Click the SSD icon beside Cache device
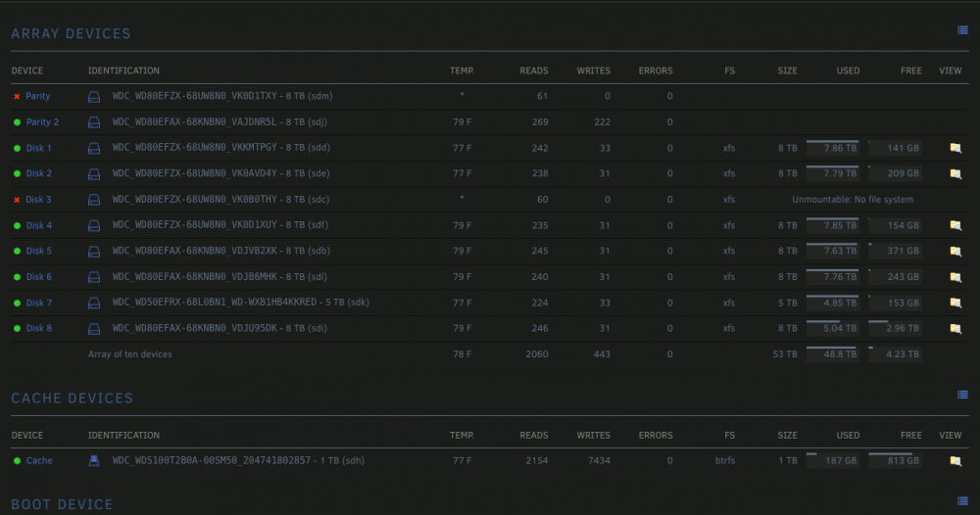Screen dimensions: 980x515 [x=94, y=461]
